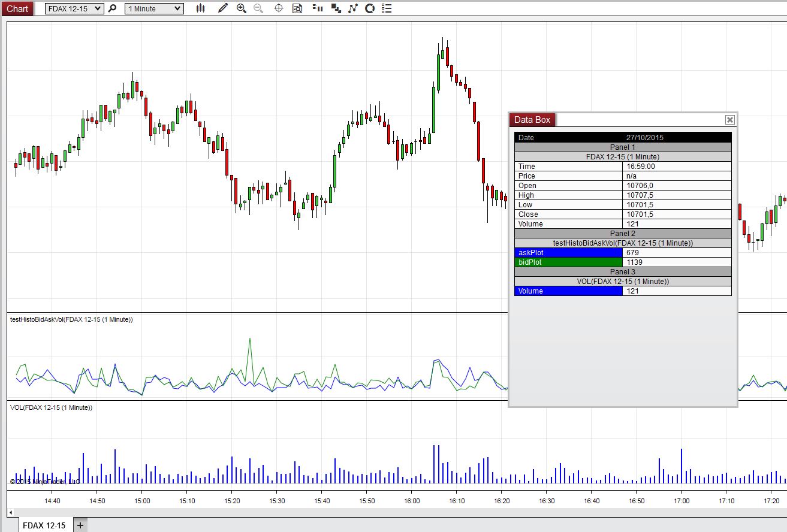Click the stacked squares toolbar icon
This screenshot has width=787, height=532.
[x=336, y=8]
